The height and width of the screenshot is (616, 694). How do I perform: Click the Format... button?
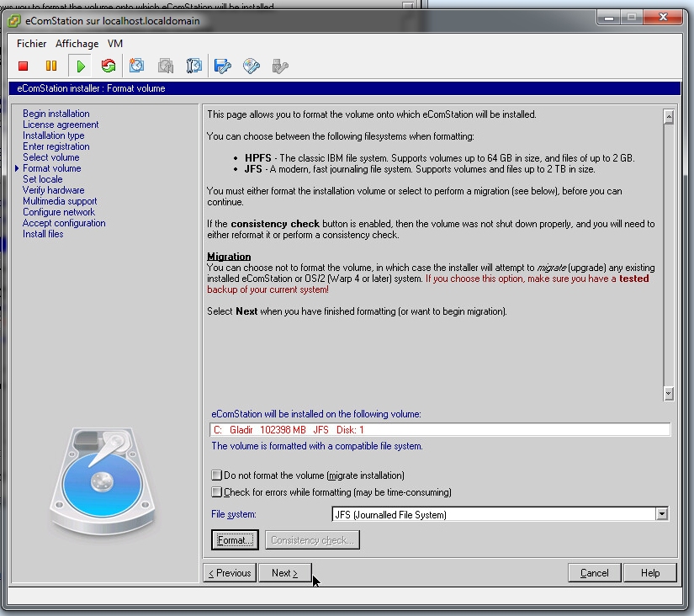234,540
